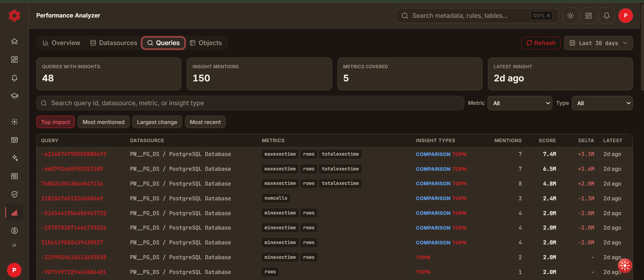Open query 2181867451326060469
The width and height of the screenshot is (644, 280).
[72, 198]
